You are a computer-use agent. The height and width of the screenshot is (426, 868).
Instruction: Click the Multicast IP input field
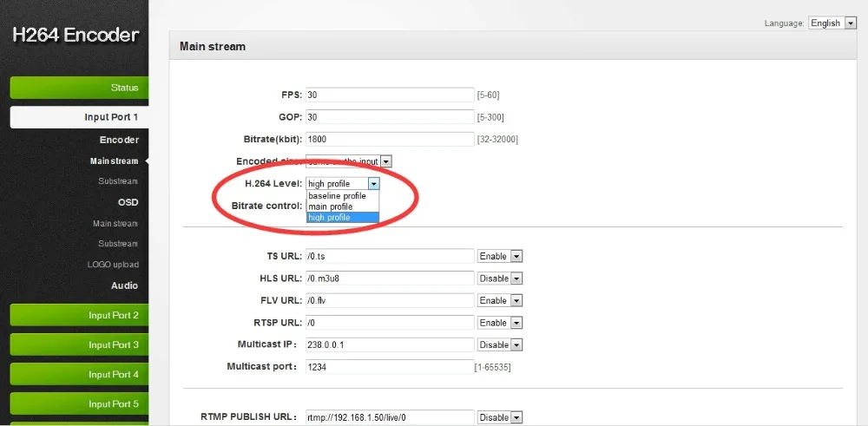pyautogui.click(x=391, y=344)
